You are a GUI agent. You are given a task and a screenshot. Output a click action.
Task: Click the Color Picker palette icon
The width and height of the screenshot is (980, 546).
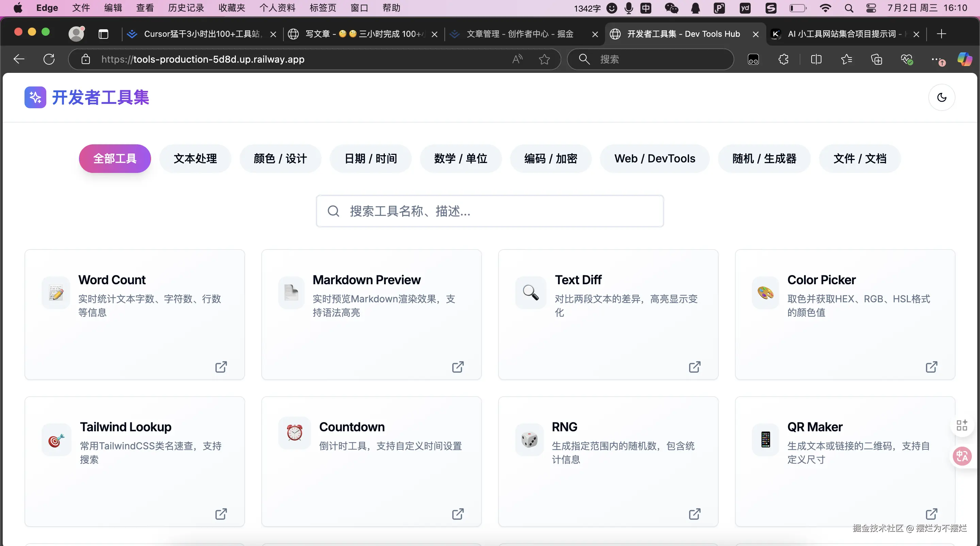(x=765, y=293)
